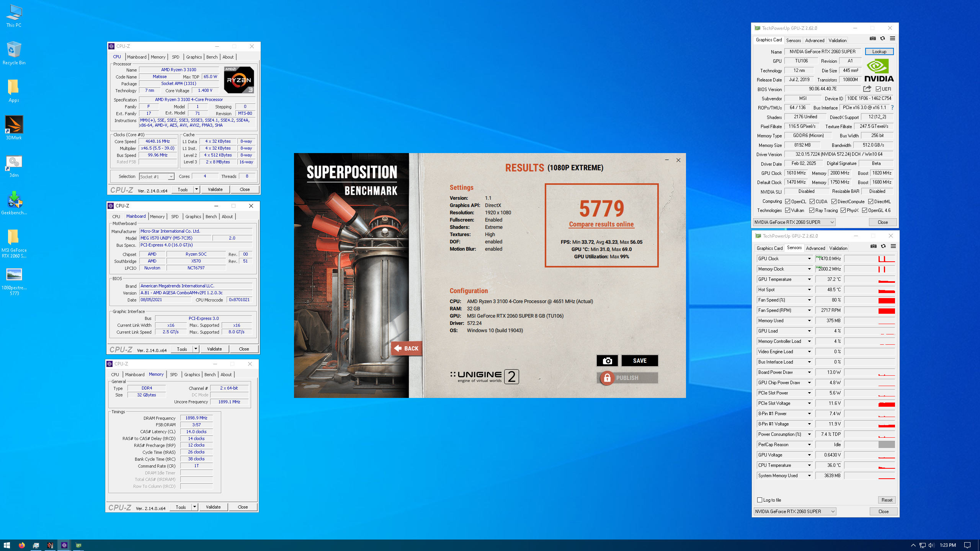This screenshot has height=551, width=980.
Task: Open hamburger menu in GPU-Z Sensors window
Action: [893, 246]
